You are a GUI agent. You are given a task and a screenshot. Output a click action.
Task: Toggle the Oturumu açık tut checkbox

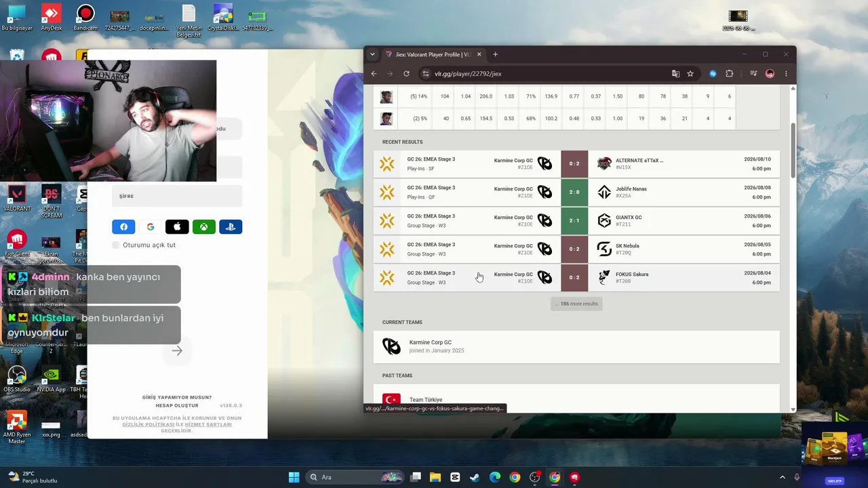coord(115,245)
